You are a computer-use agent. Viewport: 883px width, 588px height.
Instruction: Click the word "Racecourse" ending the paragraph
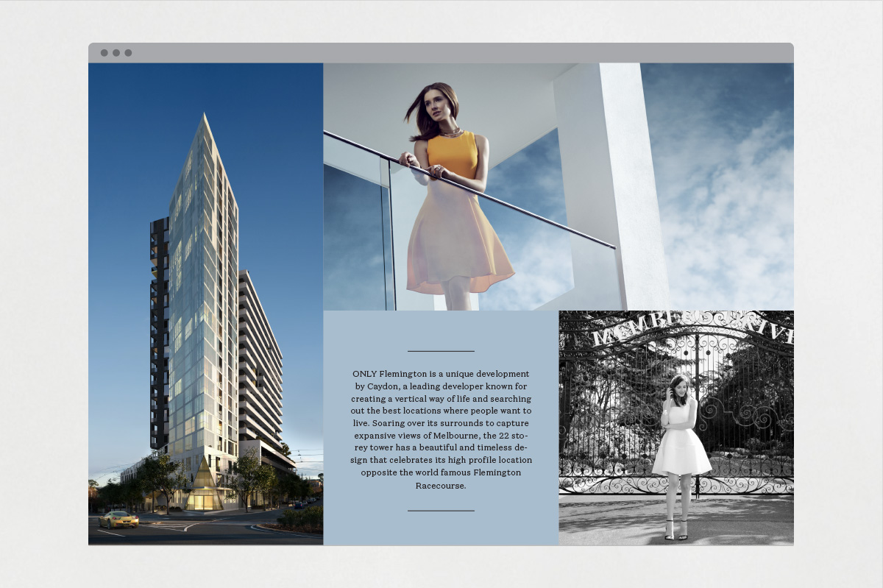[439, 486]
